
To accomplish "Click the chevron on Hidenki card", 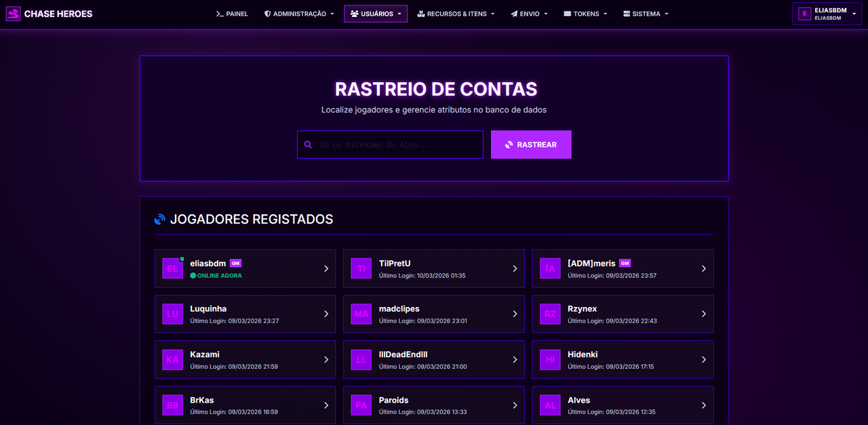I will coord(704,359).
